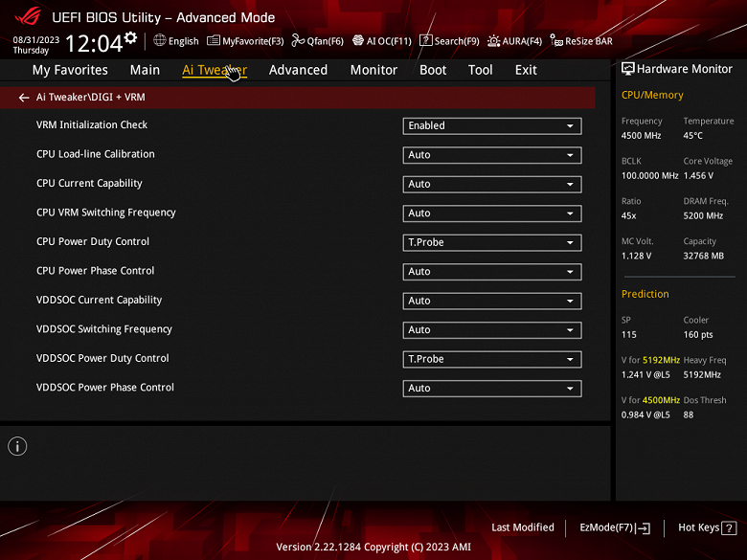This screenshot has width=747, height=560.
Task: Click Ai Tweaker\DIGI + VRM breadcrumb text
Action: (91, 97)
